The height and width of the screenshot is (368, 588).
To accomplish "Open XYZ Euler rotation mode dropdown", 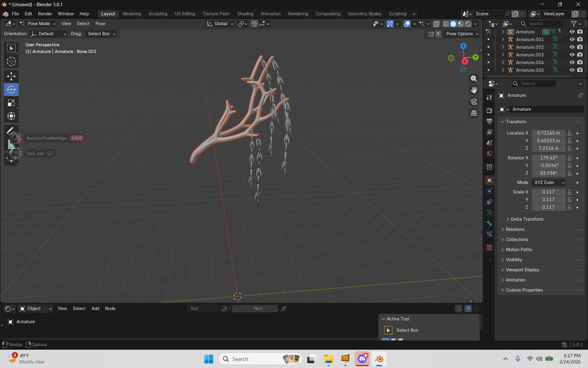I will [x=549, y=183].
